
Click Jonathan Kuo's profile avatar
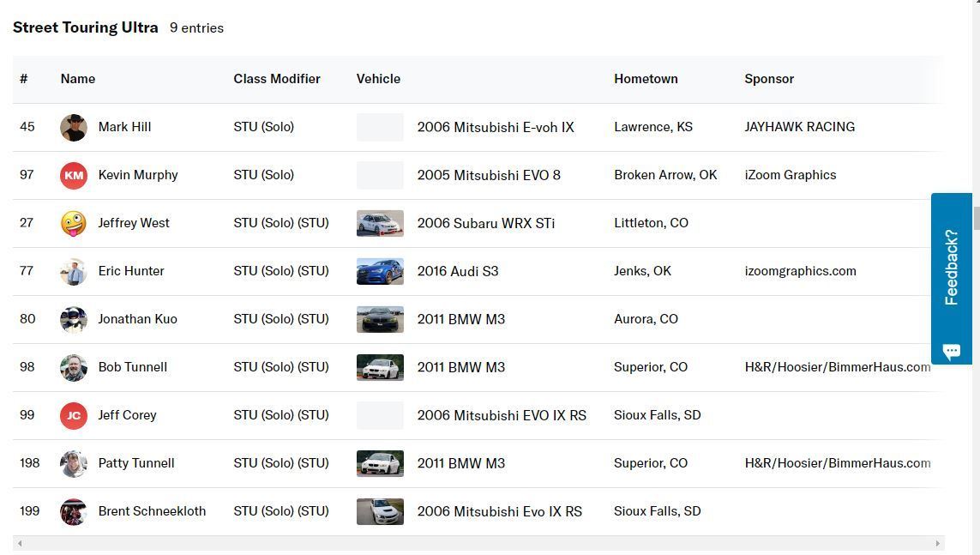click(74, 320)
